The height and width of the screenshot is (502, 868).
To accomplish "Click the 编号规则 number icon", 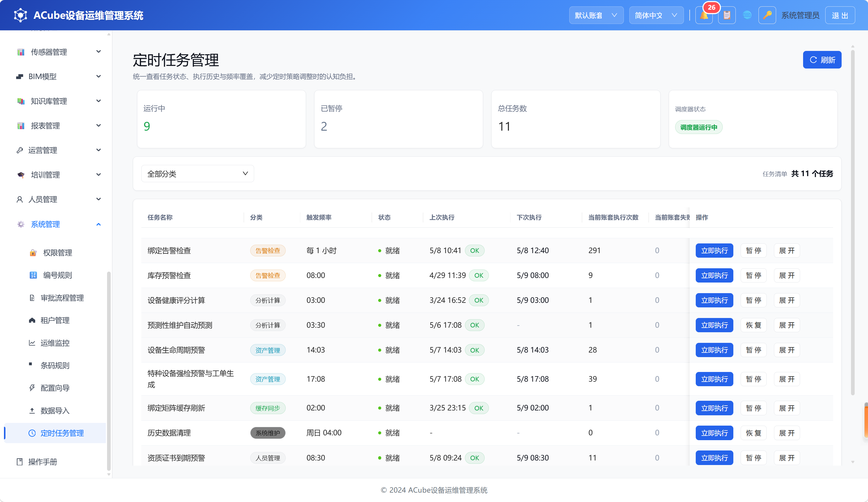I will 33,275.
